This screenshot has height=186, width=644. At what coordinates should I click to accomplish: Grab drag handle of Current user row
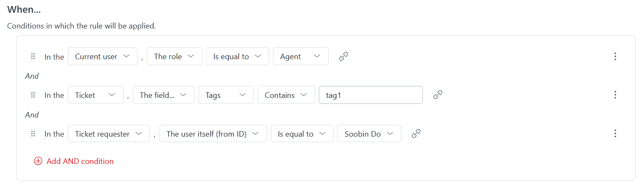coord(33,57)
